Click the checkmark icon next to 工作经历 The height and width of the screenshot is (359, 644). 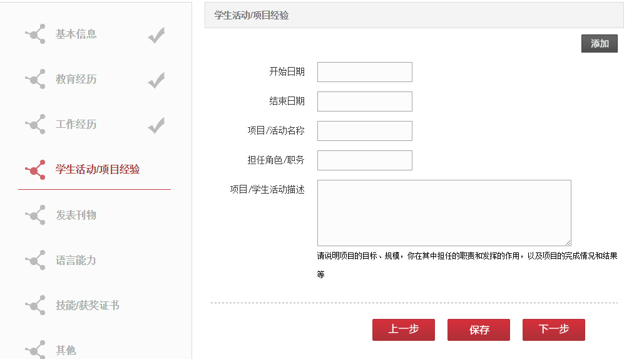[x=156, y=125]
